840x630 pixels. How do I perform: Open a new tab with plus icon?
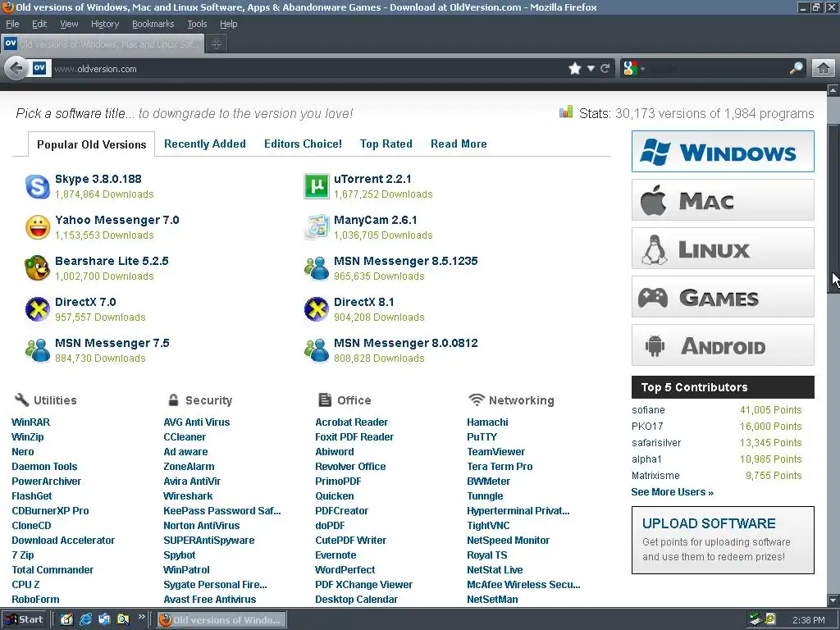(x=217, y=44)
